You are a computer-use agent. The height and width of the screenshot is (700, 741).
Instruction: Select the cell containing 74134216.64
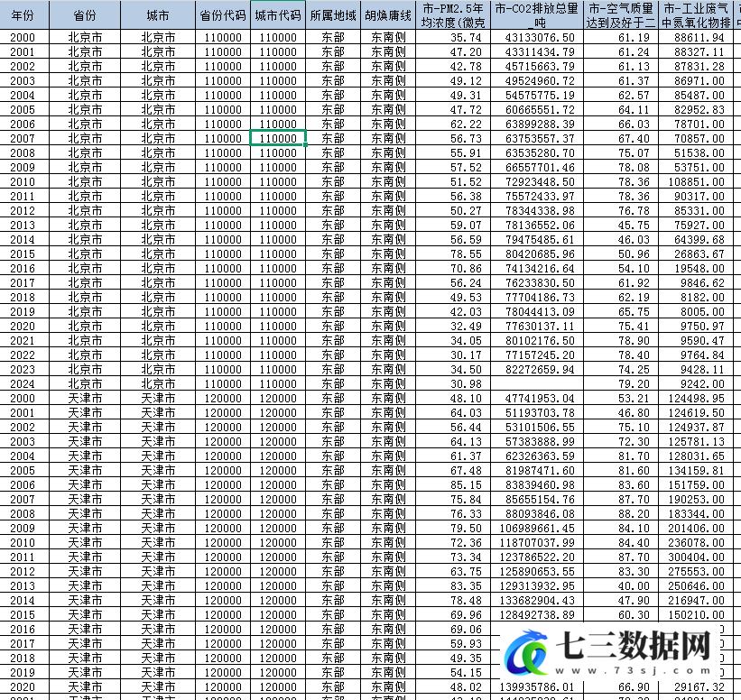(x=537, y=268)
